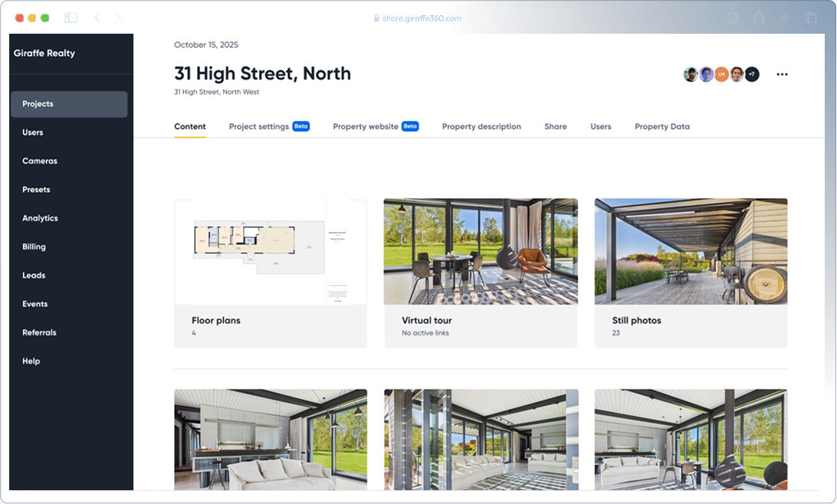Toggle the browser sidebar icon
The width and height of the screenshot is (837, 504).
pos(71,18)
